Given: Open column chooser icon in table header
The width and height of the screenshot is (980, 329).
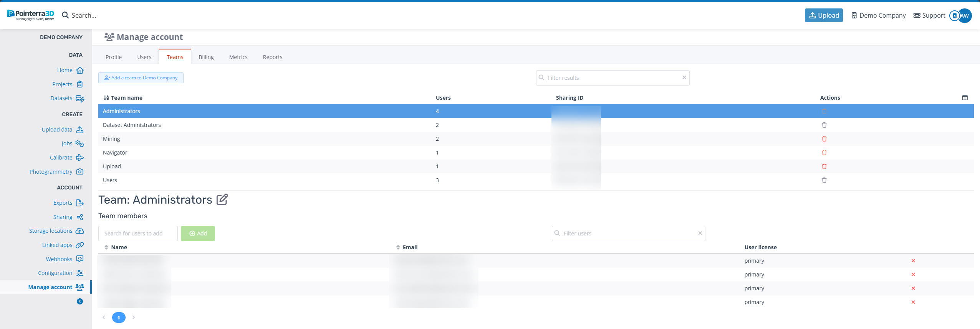Looking at the screenshot, I should [x=965, y=98].
